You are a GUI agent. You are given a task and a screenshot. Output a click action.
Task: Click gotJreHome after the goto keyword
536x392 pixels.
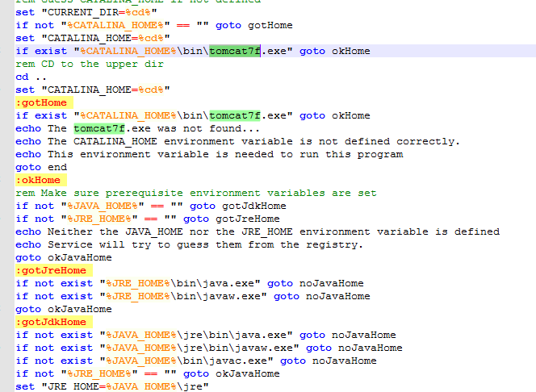(x=248, y=219)
